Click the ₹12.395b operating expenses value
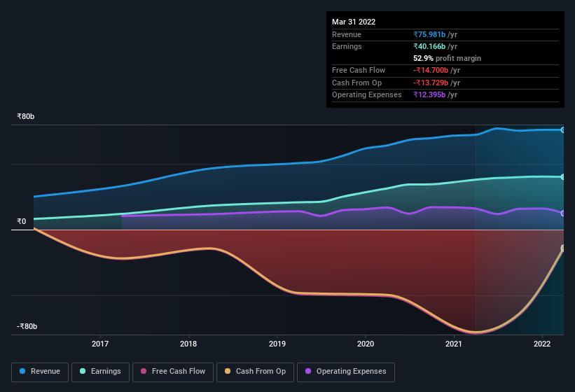 (x=429, y=95)
